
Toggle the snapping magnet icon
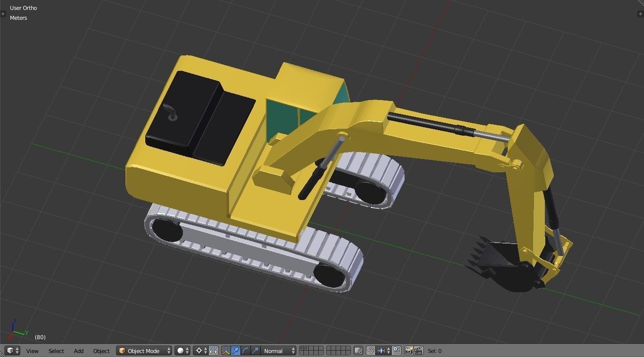(371, 351)
